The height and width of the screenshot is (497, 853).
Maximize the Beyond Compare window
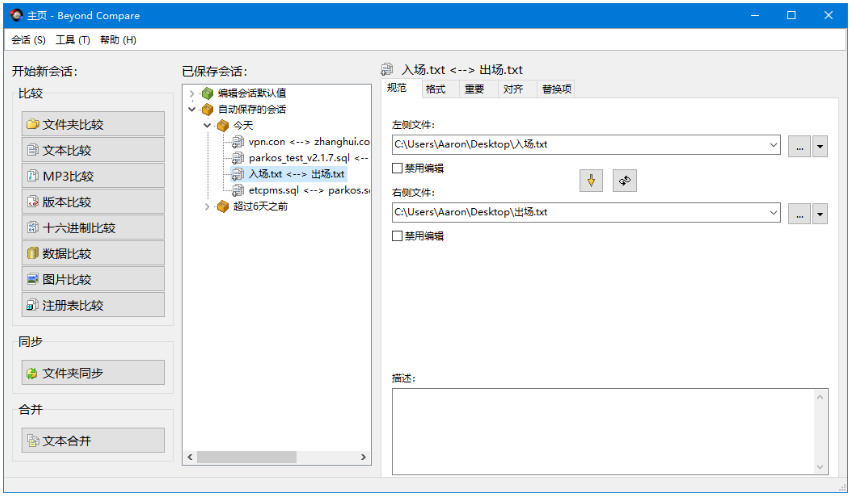pos(792,15)
